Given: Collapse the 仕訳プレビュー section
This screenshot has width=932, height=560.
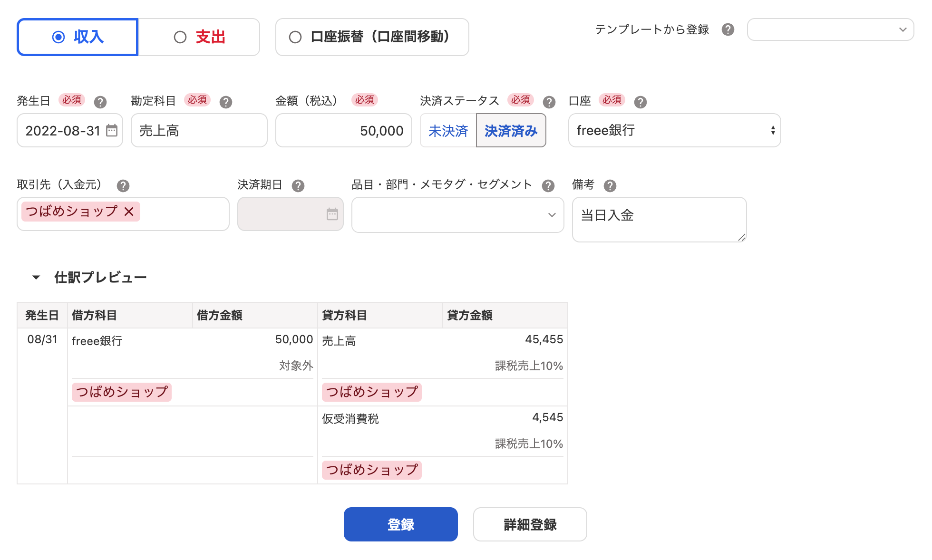Looking at the screenshot, I should pos(36,277).
